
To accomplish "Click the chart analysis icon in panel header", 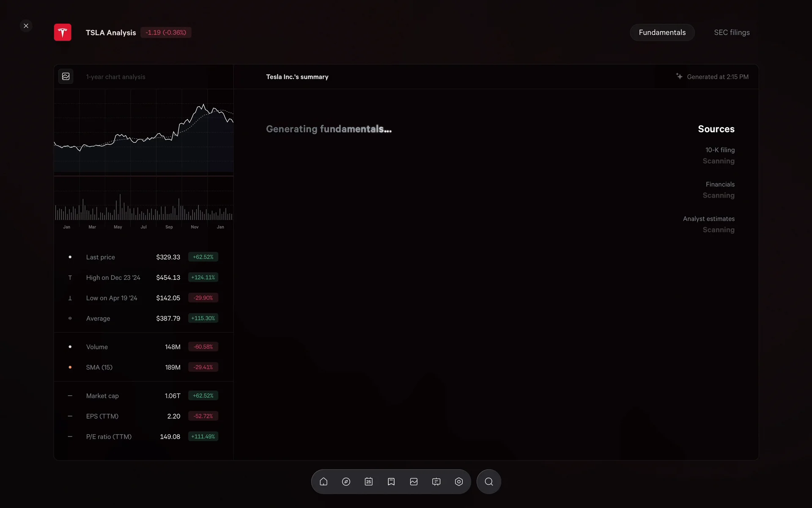I will click(x=66, y=77).
